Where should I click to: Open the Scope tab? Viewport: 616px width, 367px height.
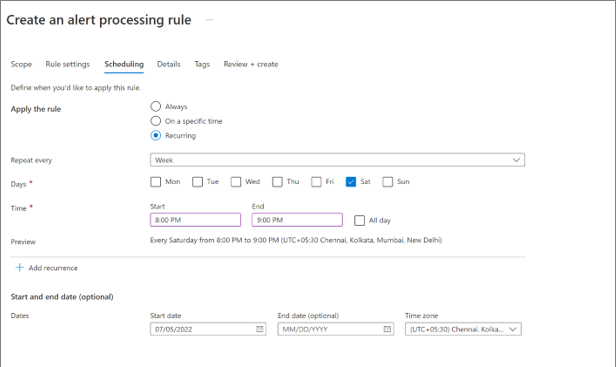[21, 64]
